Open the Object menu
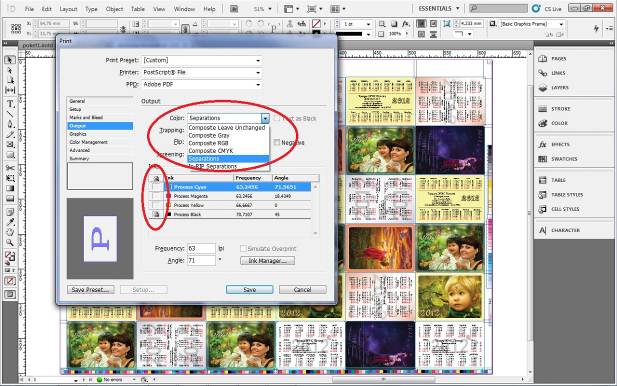The image size is (617, 386). pyautogui.click(x=115, y=9)
